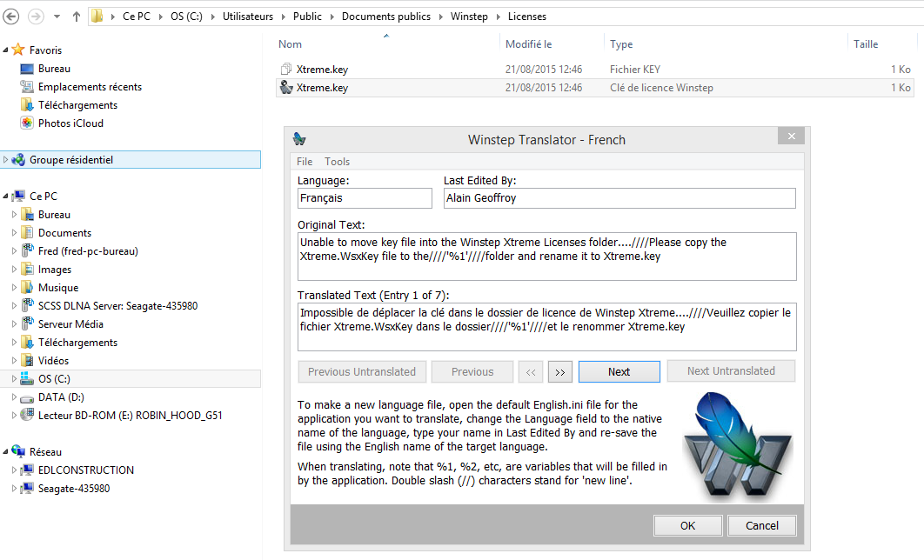Open SCSS DLNA Server Seagate-435980 device
The height and width of the screenshot is (560, 924).
click(117, 306)
